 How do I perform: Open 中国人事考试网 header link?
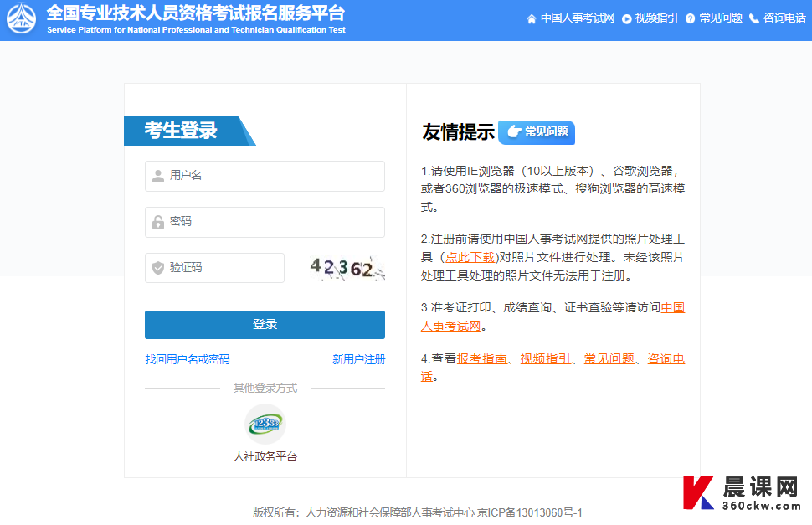pyautogui.click(x=577, y=18)
